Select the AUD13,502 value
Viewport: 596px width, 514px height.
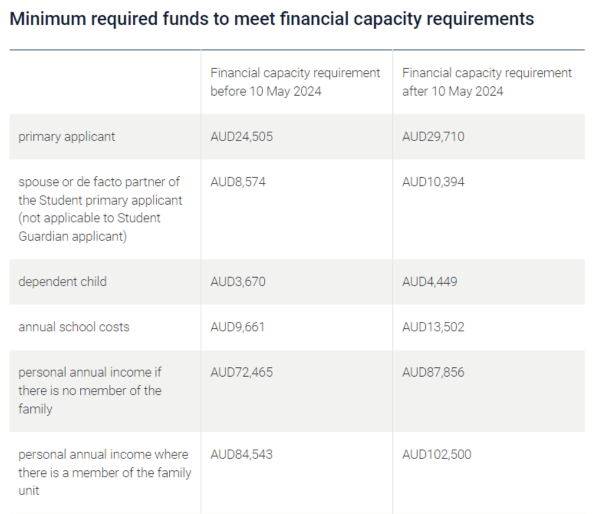point(433,327)
